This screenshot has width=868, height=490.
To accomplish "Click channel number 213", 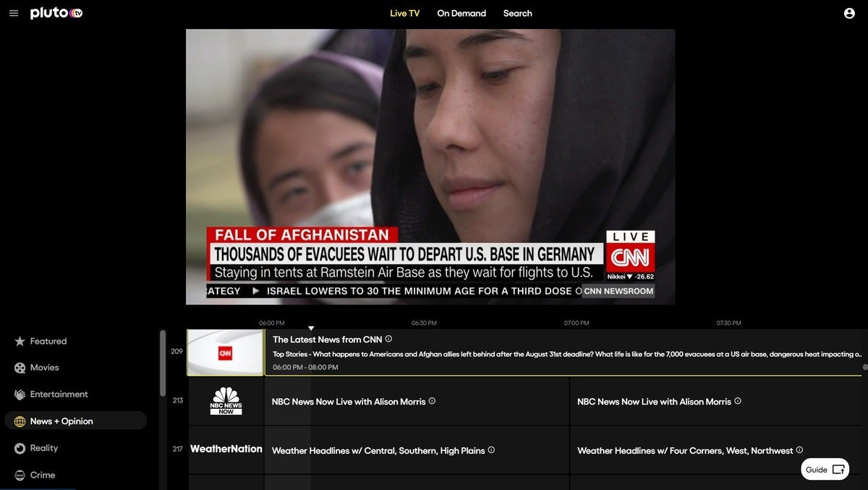I will [x=178, y=400].
